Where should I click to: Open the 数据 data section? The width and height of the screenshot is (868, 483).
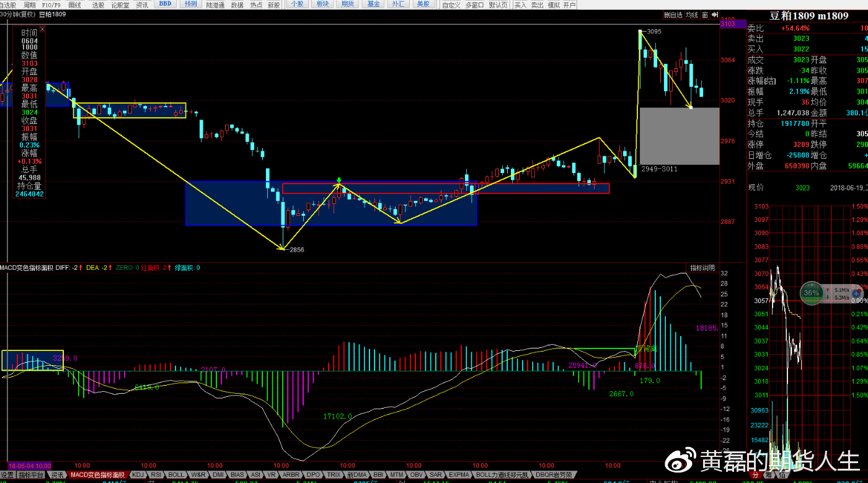point(237,4)
